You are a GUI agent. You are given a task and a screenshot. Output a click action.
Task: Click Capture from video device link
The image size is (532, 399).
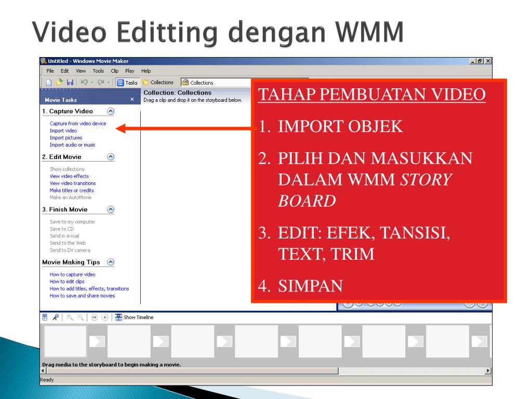78,124
